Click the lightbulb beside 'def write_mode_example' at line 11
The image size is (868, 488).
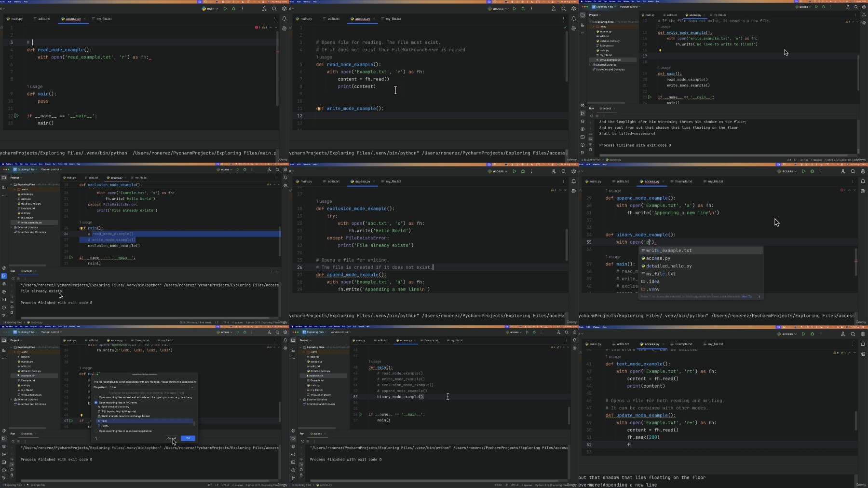pyautogui.click(x=318, y=109)
